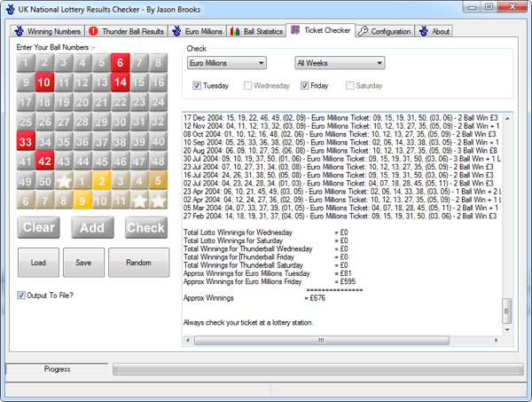Open the lottery type dropdown showing Euro Millions

coord(227,63)
